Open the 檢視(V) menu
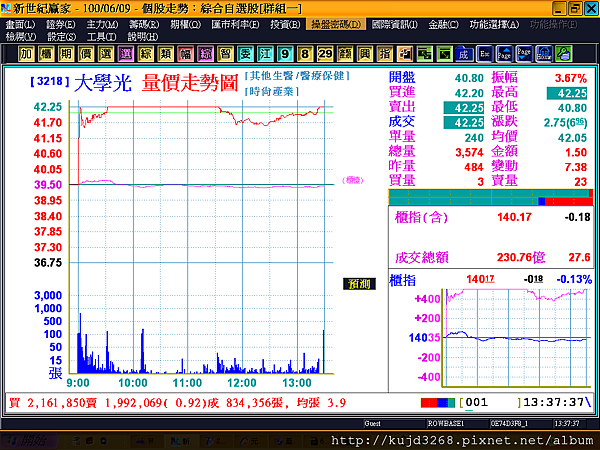Screen dimensions: 600x450 coord(21,37)
